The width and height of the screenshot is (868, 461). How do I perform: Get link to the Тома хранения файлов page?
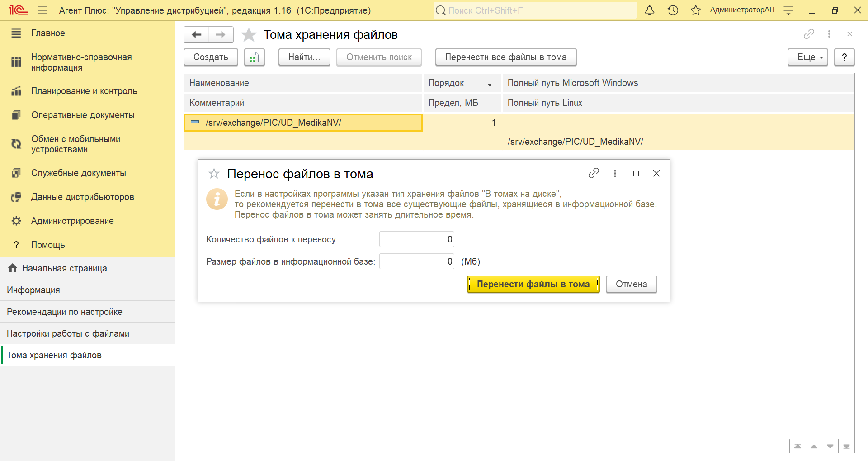pos(809,34)
